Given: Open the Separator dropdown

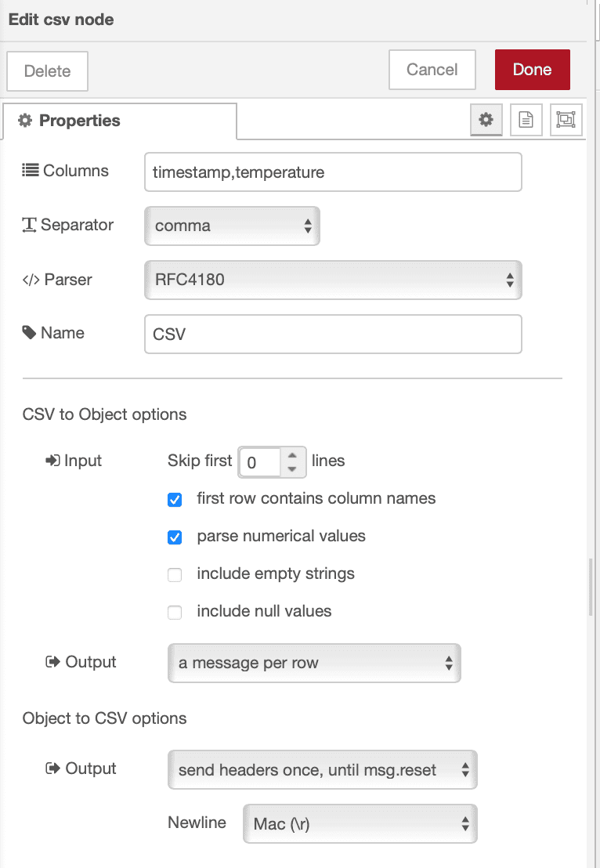Looking at the screenshot, I should (232, 226).
